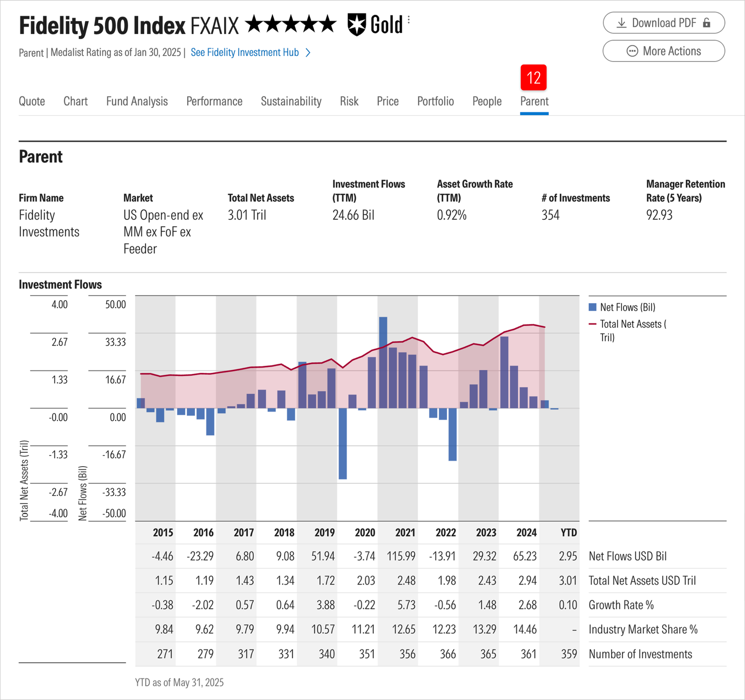Image resolution: width=745 pixels, height=700 pixels.
Task: Click the 65.23 net flows cell for 2024
Action: (x=525, y=556)
